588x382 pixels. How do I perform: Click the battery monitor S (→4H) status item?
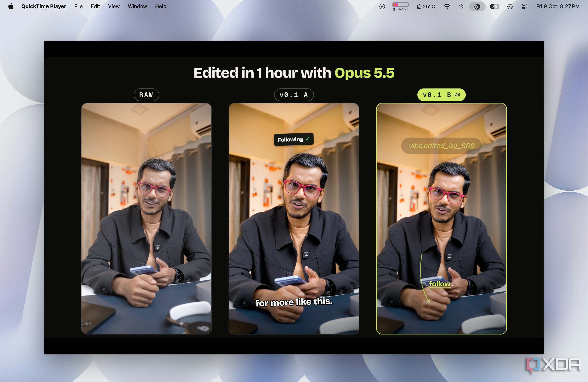click(x=400, y=7)
